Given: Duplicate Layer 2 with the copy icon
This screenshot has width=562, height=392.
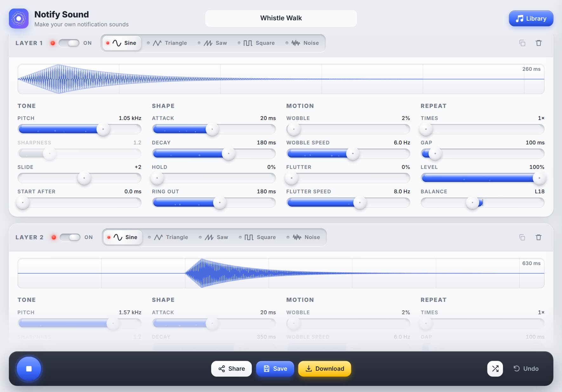Looking at the screenshot, I should (x=522, y=237).
